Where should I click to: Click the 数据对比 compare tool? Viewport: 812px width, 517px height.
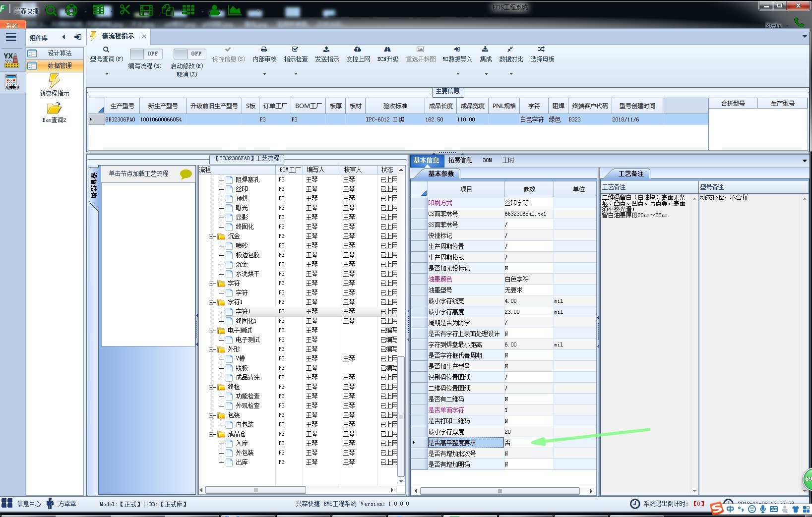point(511,55)
